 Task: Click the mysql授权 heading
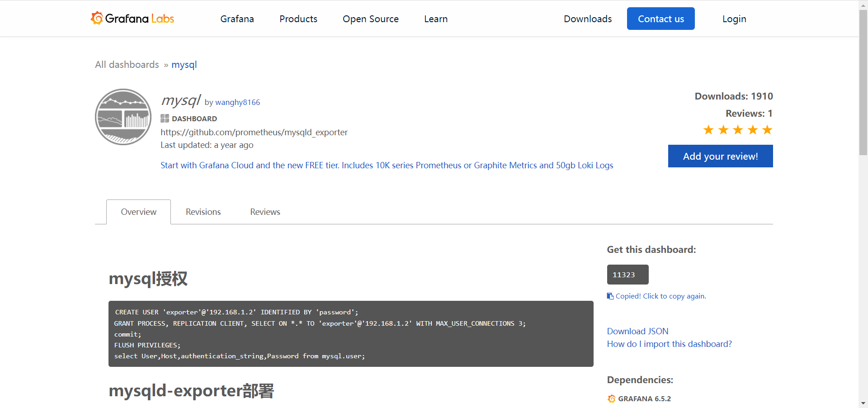tap(148, 279)
